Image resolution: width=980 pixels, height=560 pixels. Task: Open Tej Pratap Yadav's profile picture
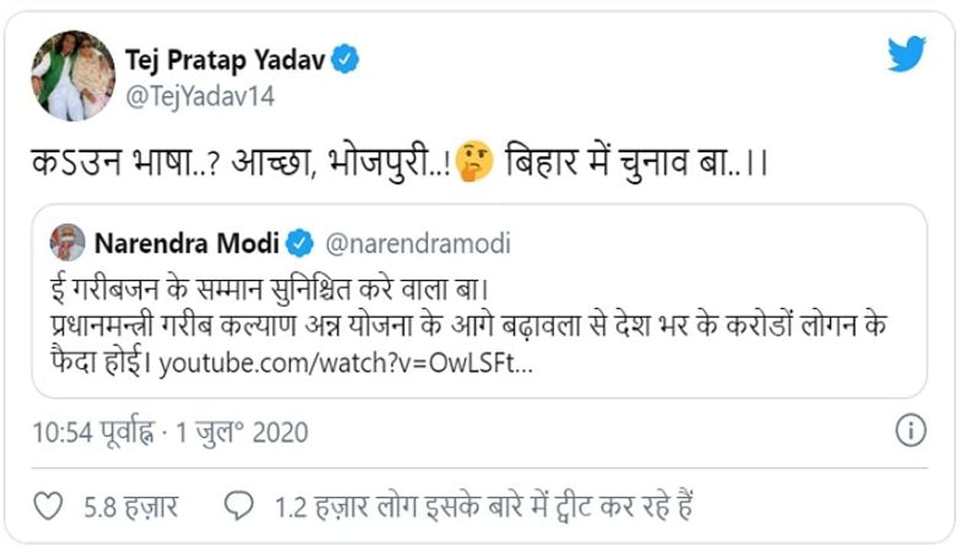(x=73, y=77)
